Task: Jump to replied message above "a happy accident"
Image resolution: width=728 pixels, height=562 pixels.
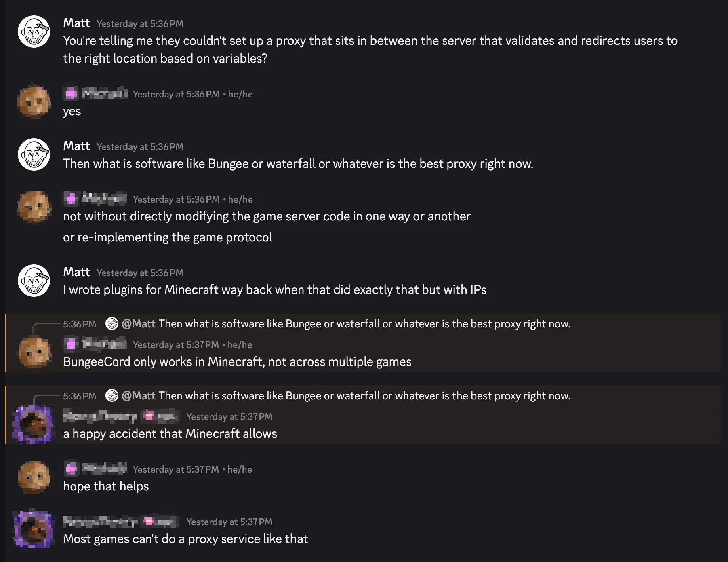Action: 364,396
